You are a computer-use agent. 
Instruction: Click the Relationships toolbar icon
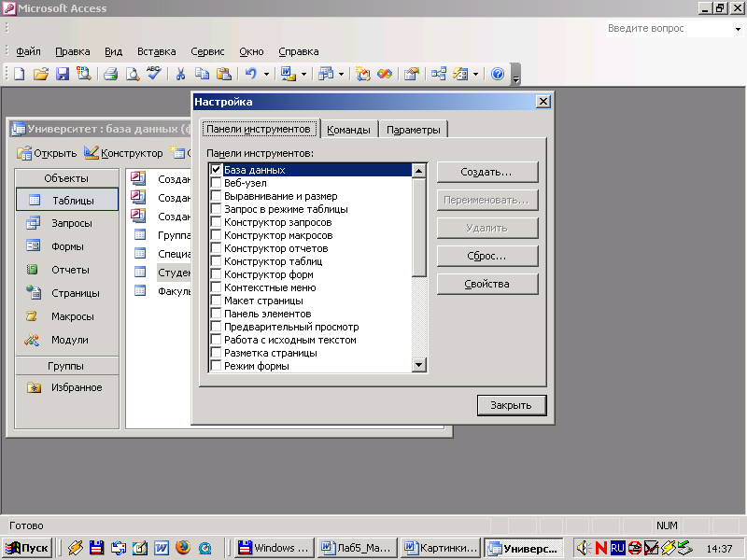pyautogui.click(x=438, y=74)
